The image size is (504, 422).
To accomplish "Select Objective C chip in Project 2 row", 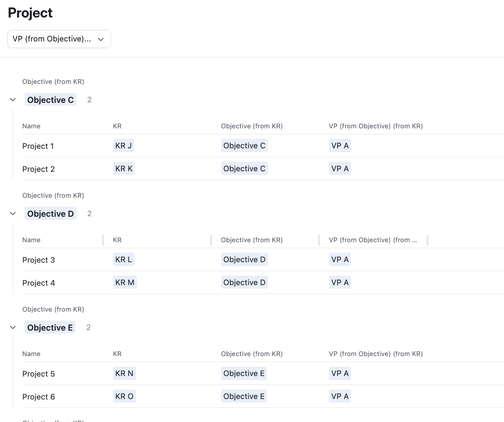I will click(x=244, y=169).
